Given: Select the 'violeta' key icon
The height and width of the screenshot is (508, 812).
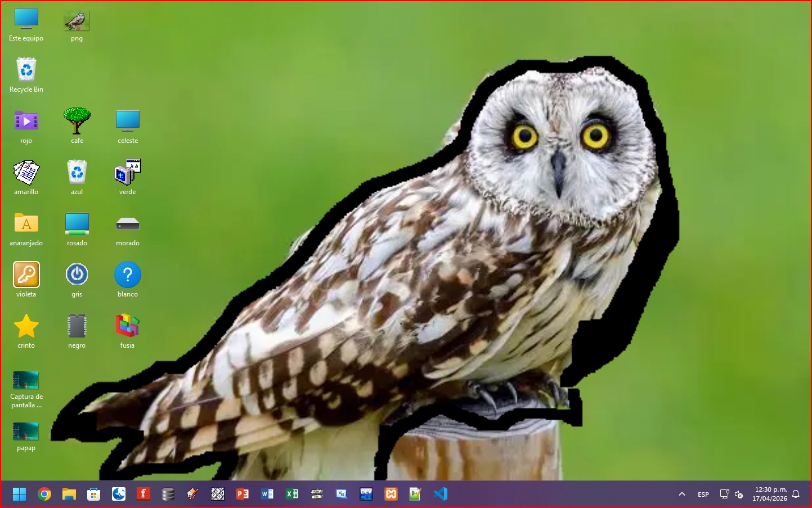Looking at the screenshot, I should [26, 275].
